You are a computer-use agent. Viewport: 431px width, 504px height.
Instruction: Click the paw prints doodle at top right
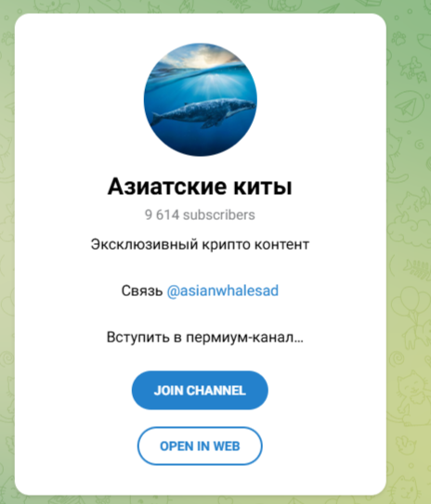pyautogui.click(x=398, y=38)
